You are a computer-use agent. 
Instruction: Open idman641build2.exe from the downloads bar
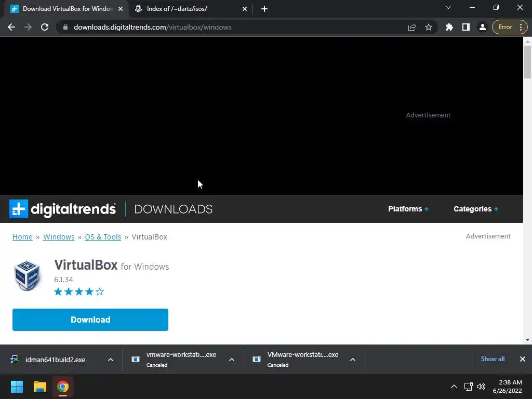pyautogui.click(x=55, y=360)
